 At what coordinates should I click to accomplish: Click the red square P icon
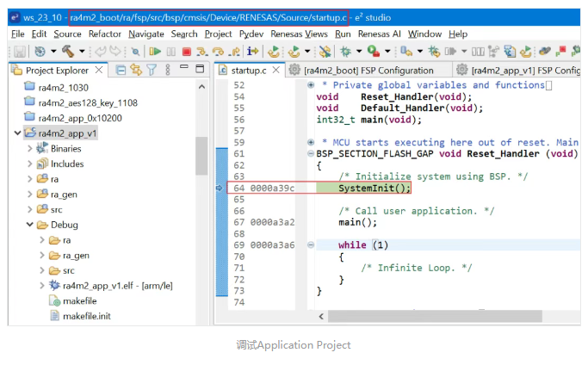[560, 52]
